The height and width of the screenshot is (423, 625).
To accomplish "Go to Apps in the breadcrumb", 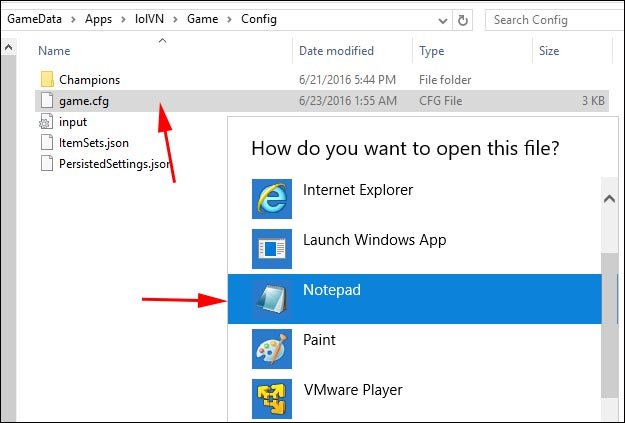I will point(98,19).
